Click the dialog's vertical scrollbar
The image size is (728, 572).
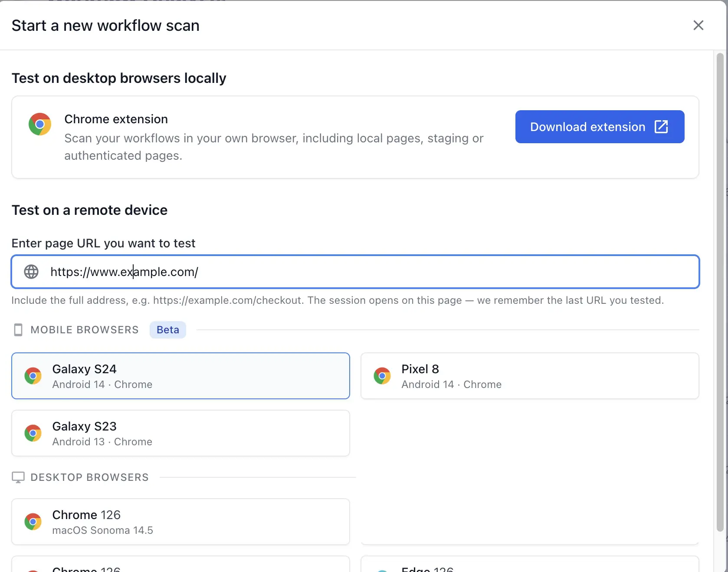[x=720, y=292]
